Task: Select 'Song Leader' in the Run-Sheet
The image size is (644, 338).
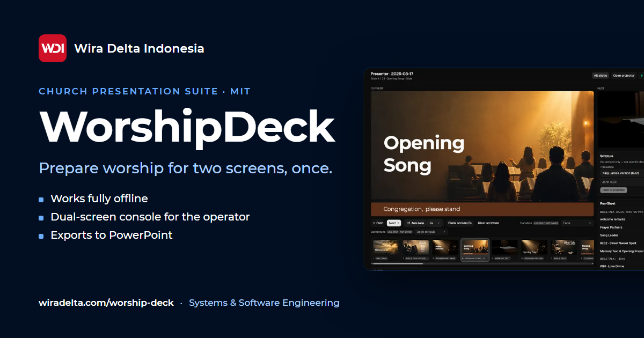Action: (609, 235)
